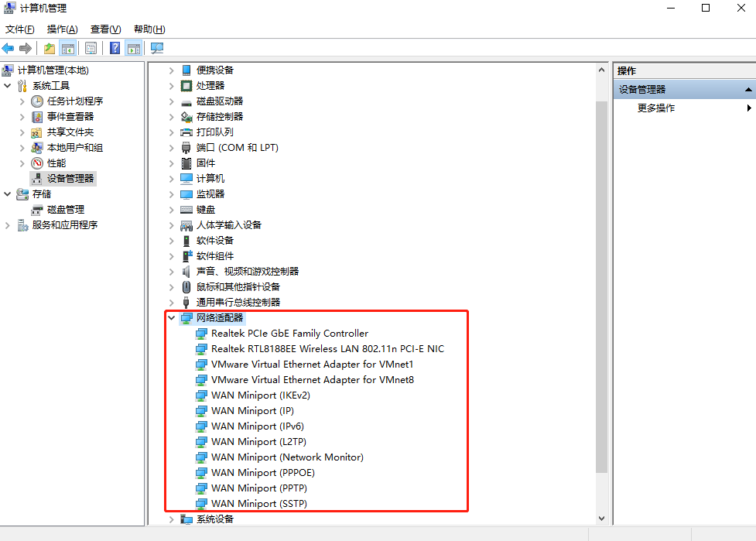The image size is (756, 541).
Task: Select WAN Miniport (PPPOE) device
Action: pos(262,473)
